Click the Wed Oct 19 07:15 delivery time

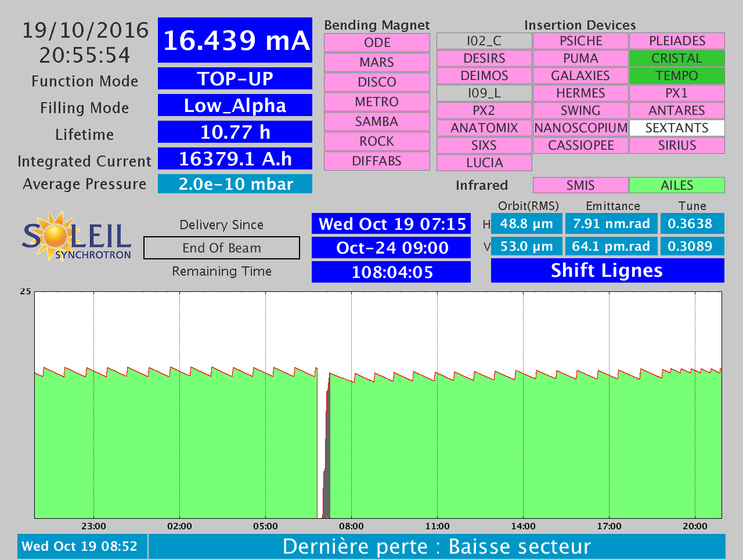coord(391,224)
